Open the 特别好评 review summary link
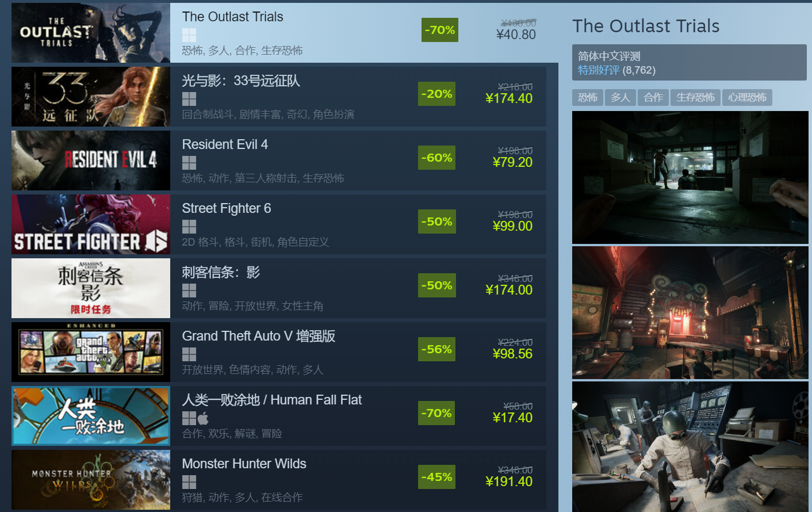The width and height of the screenshot is (812, 512). (599, 70)
